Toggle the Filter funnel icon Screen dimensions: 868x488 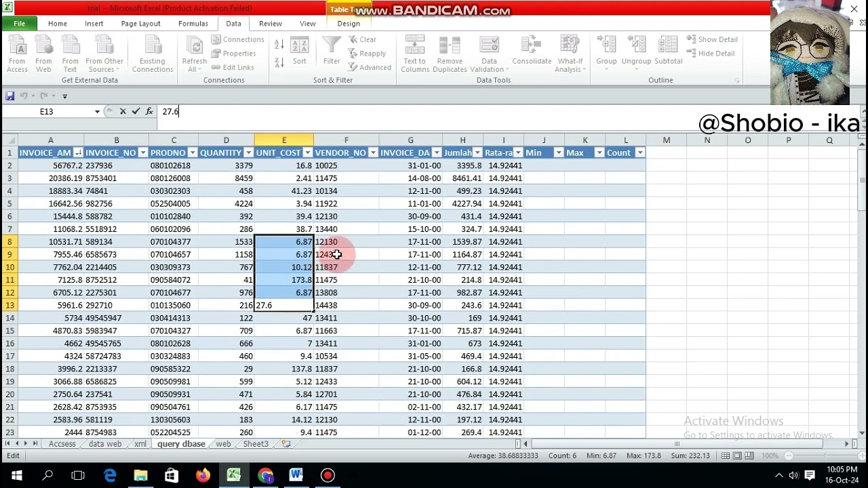[332, 51]
